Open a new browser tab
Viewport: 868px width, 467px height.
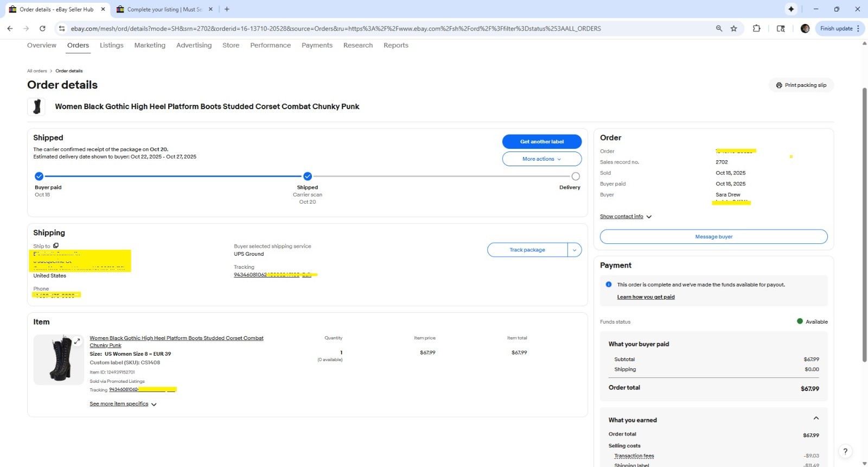(227, 9)
